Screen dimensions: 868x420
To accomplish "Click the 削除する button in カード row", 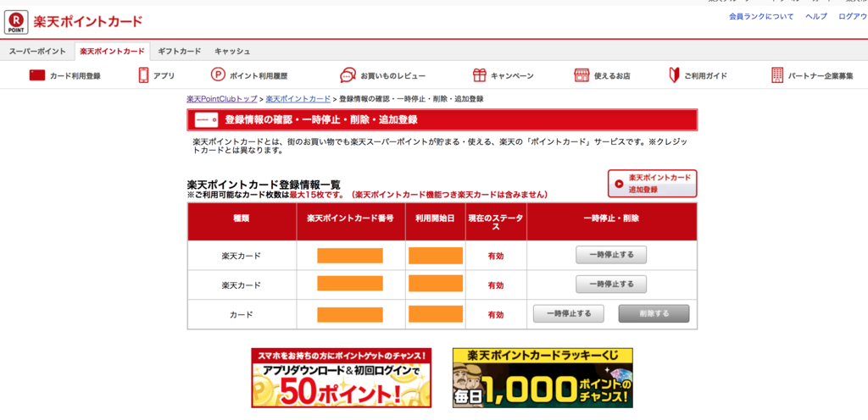I will pyautogui.click(x=654, y=313).
